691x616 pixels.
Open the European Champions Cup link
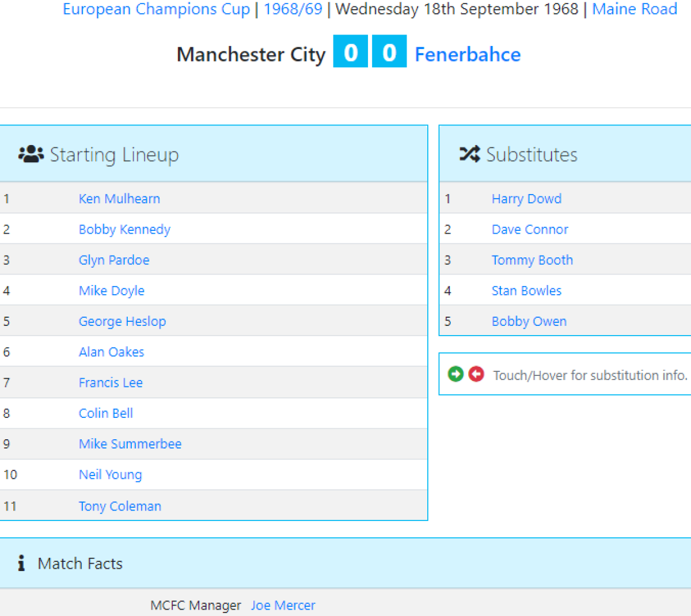point(156,9)
